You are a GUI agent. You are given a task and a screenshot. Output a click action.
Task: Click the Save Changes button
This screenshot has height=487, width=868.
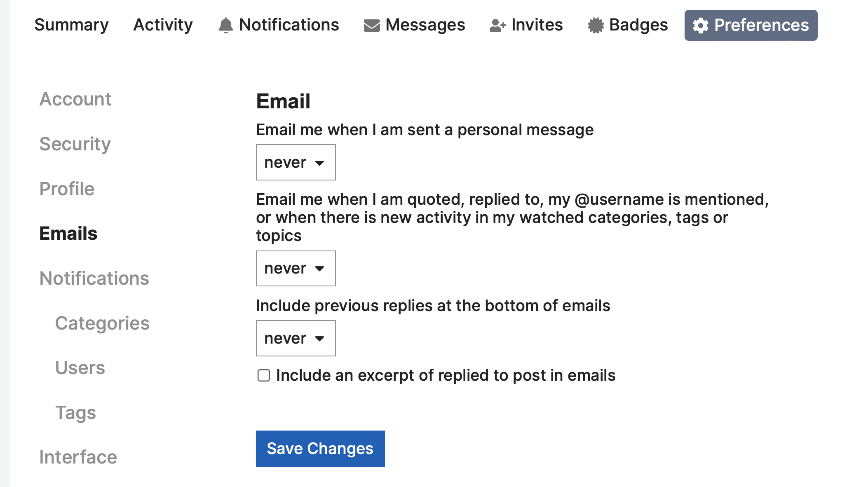pos(320,449)
